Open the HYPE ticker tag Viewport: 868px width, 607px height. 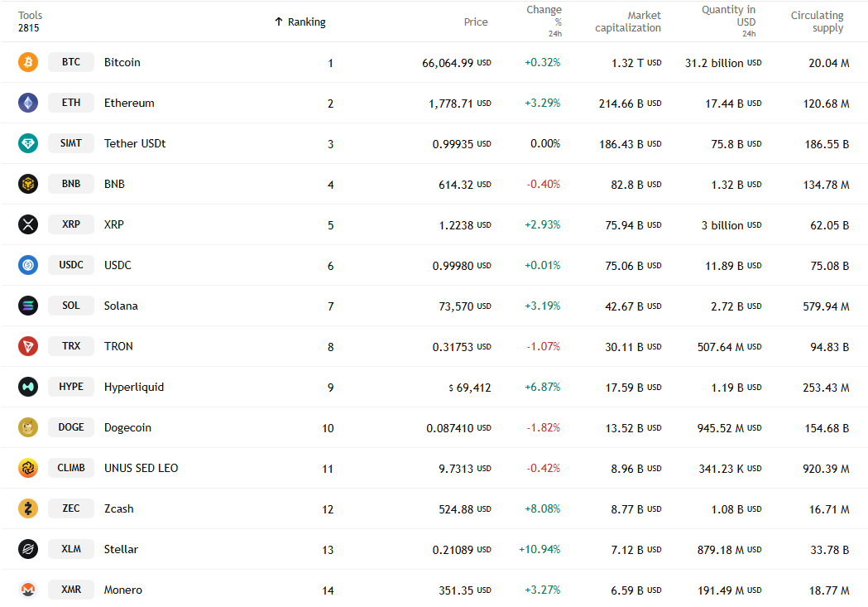[71, 387]
